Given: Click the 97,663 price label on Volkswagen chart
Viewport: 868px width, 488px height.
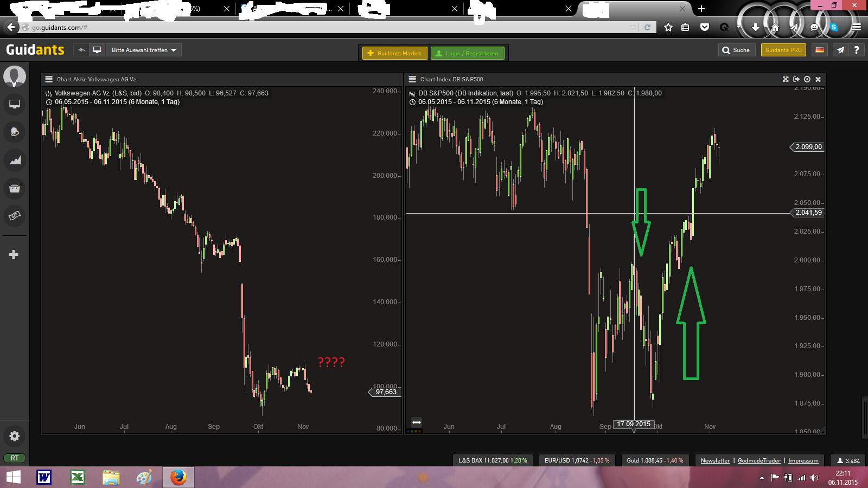Looking at the screenshot, I should point(385,392).
